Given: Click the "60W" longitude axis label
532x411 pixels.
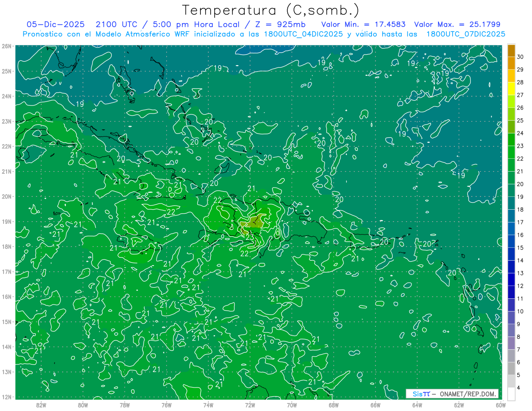Looking at the screenshot, I should point(501,405).
